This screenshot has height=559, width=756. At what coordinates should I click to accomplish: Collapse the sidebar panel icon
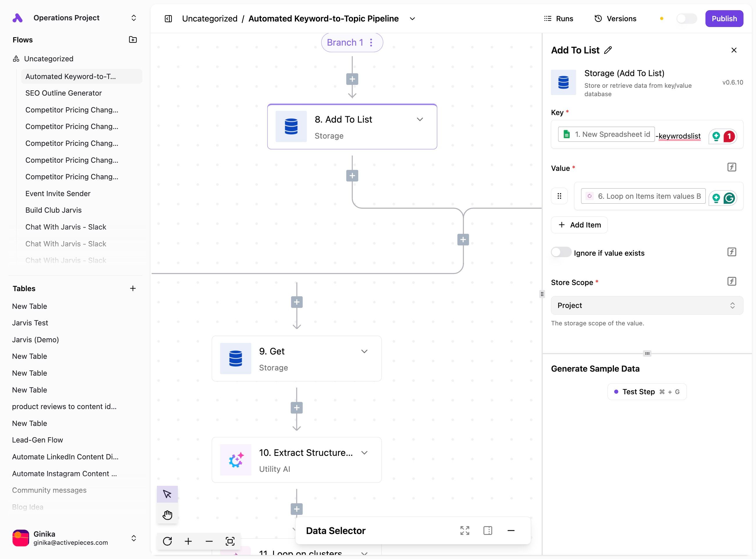[x=168, y=19]
